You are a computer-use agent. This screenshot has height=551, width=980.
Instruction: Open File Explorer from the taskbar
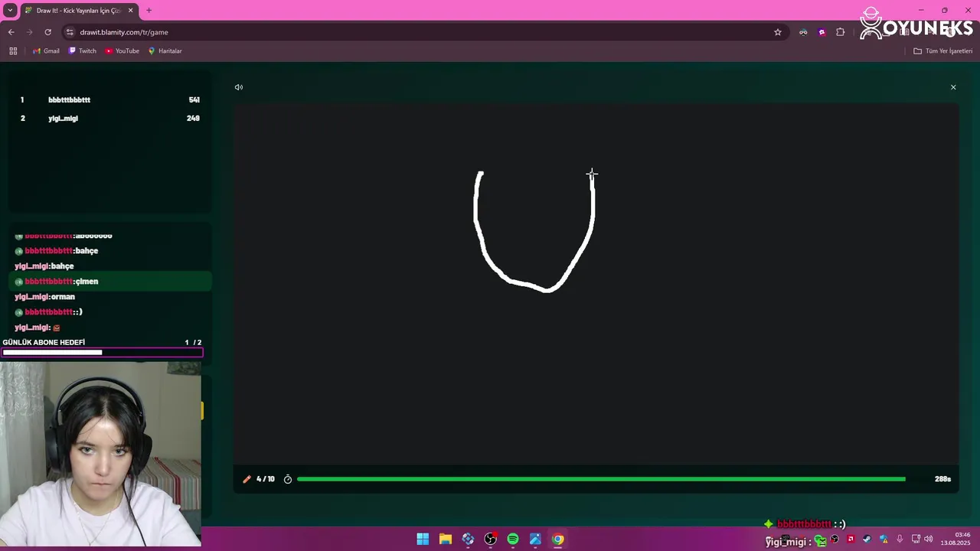click(446, 539)
